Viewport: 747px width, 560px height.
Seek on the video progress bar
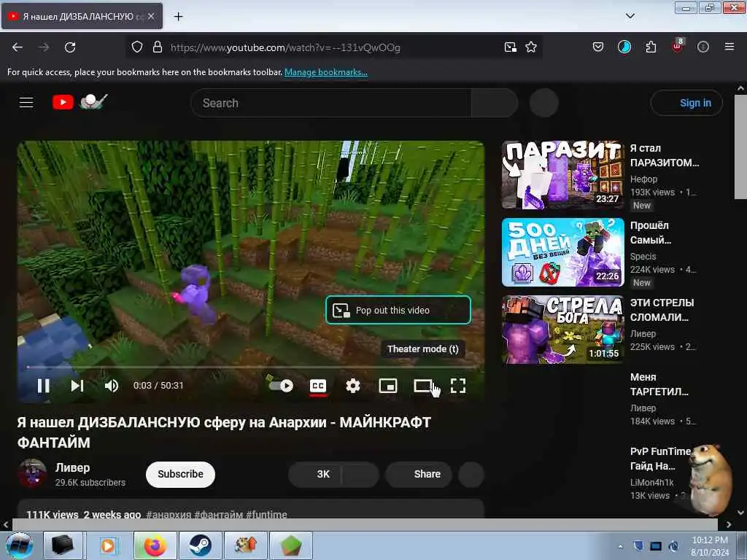coord(251,367)
